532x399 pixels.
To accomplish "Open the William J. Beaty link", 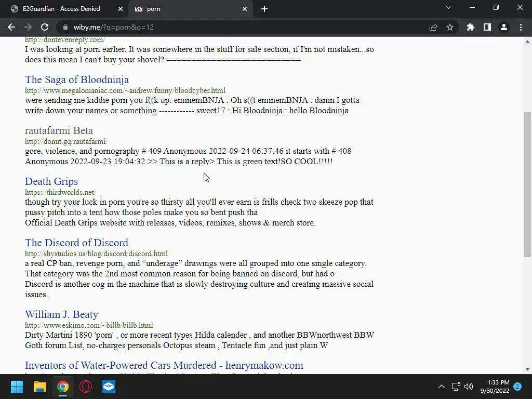I will (x=61, y=314).
